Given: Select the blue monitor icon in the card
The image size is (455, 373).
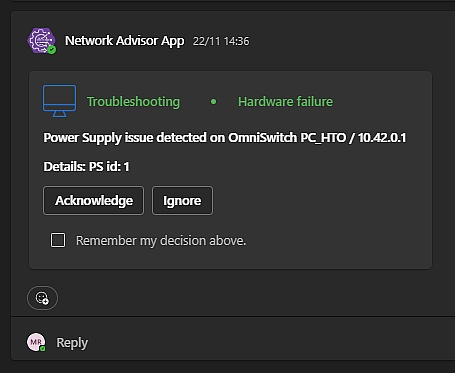Looking at the screenshot, I should coord(59,101).
